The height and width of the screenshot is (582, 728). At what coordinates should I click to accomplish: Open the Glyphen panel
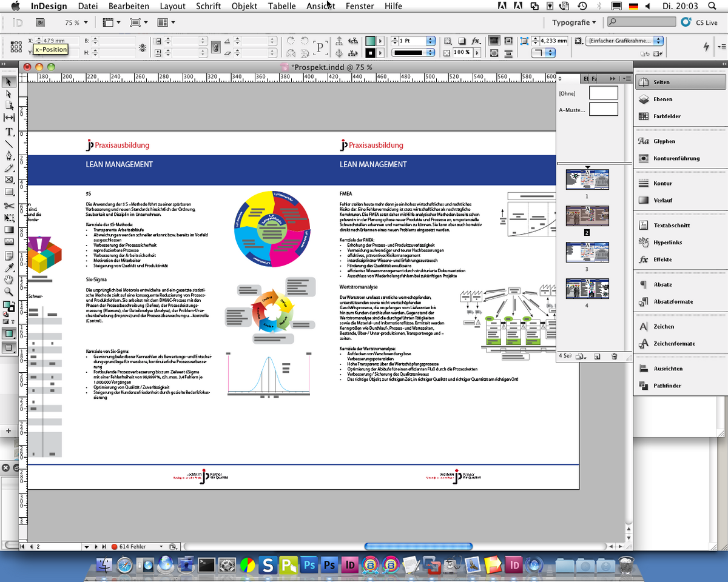point(664,141)
